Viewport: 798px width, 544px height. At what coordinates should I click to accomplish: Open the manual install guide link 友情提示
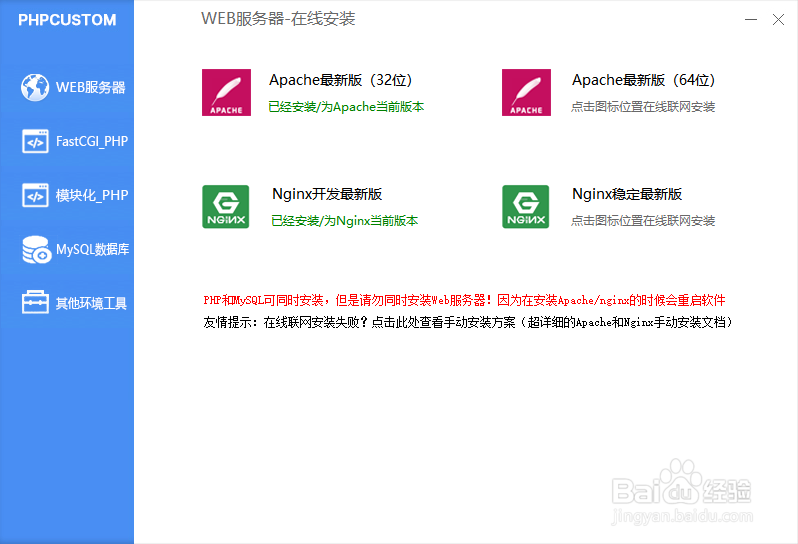[468, 322]
